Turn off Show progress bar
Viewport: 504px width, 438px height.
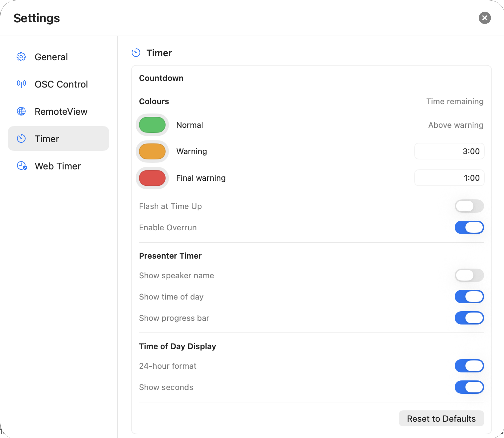(x=469, y=318)
